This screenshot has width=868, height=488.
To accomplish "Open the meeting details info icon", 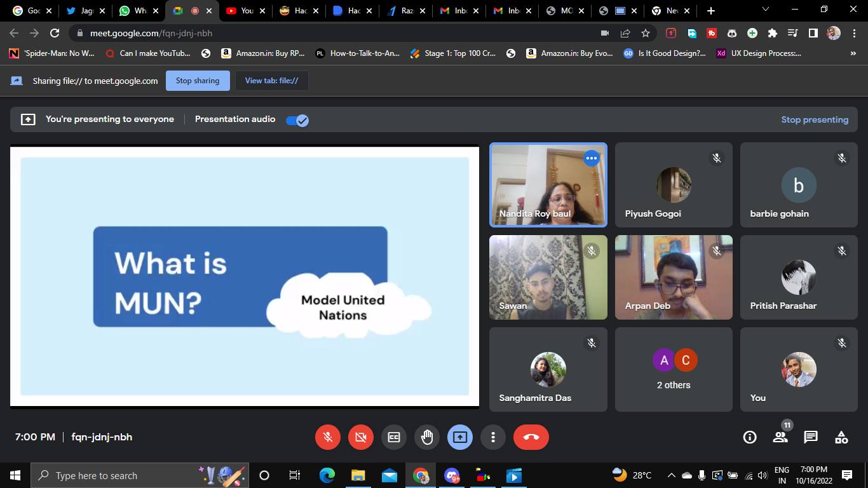I will 750,437.
